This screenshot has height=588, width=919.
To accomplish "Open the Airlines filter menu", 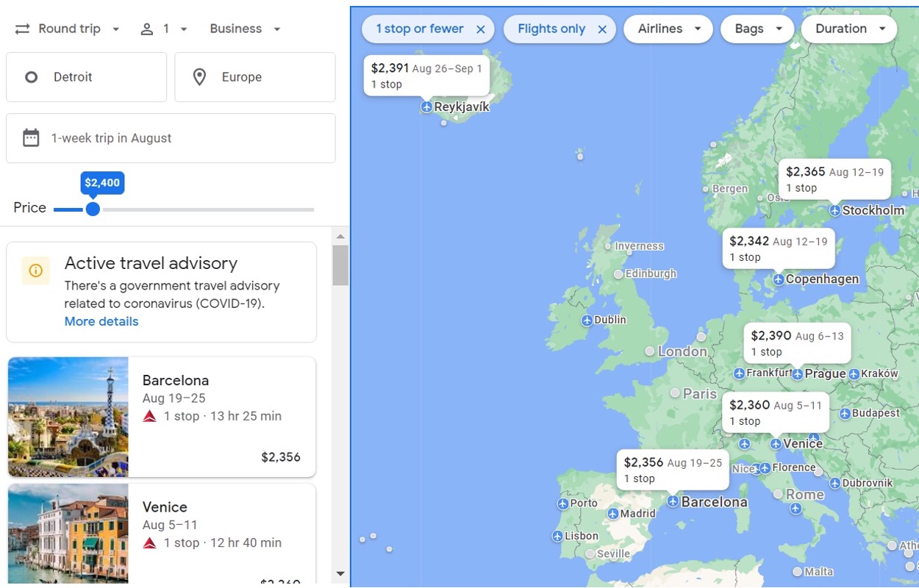I will click(x=668, y=29).
